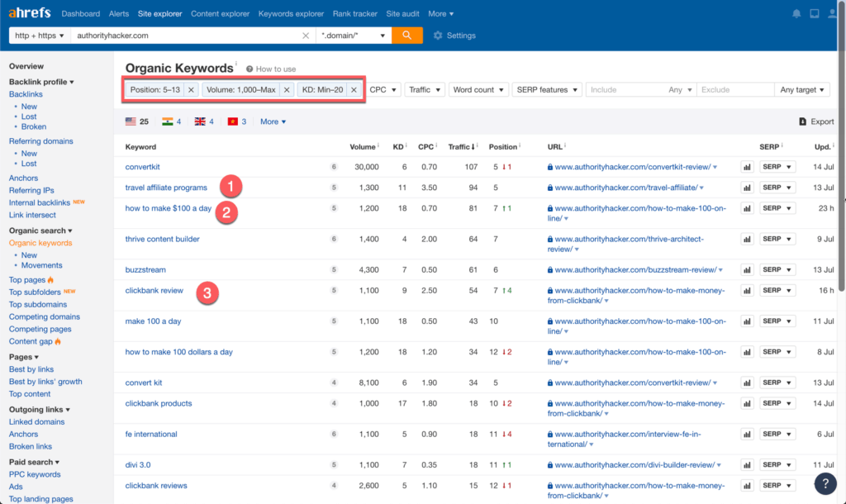
Task: Open the travel affiliate programs keyword link
Action: tap(166, 188)
